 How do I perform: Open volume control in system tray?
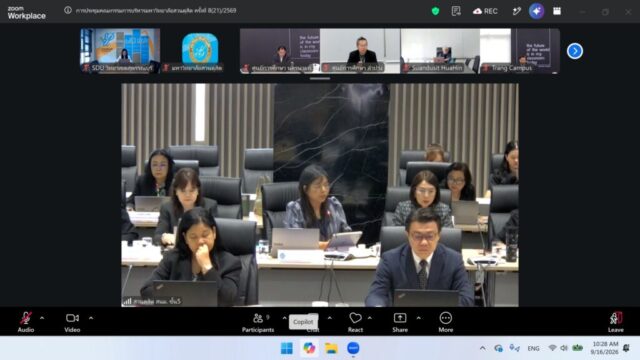(564, 348)
